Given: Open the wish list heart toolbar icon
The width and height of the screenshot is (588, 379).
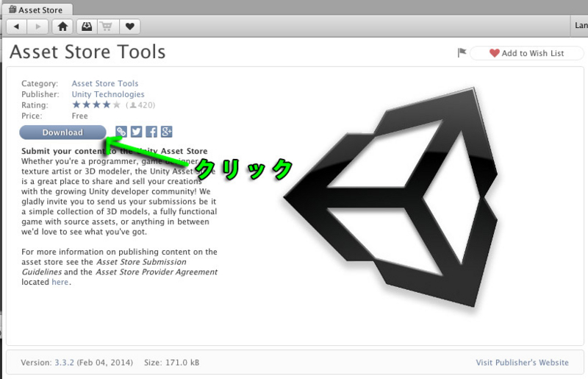Looking at the screenshot, I should [130, 26].
